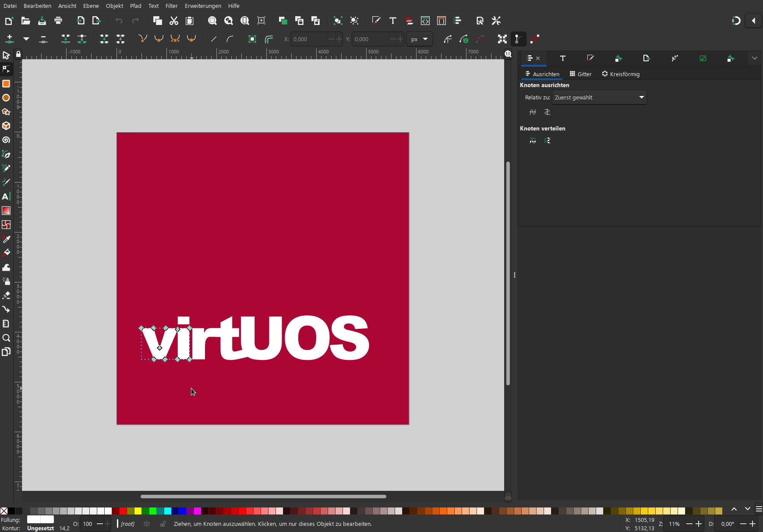Distribute selected nodes vertically

tap(548, 141)
